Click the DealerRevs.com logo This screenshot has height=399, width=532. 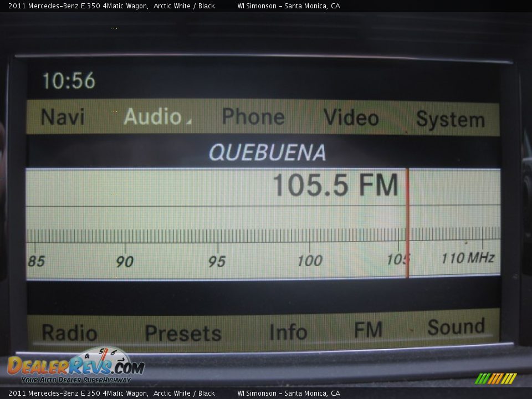(75, 366)
